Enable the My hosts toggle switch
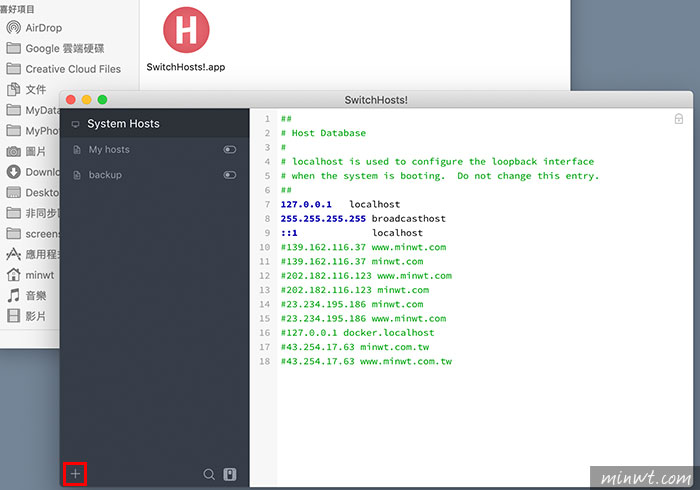This screenshot has height=490, width=700. click(230, 149)
